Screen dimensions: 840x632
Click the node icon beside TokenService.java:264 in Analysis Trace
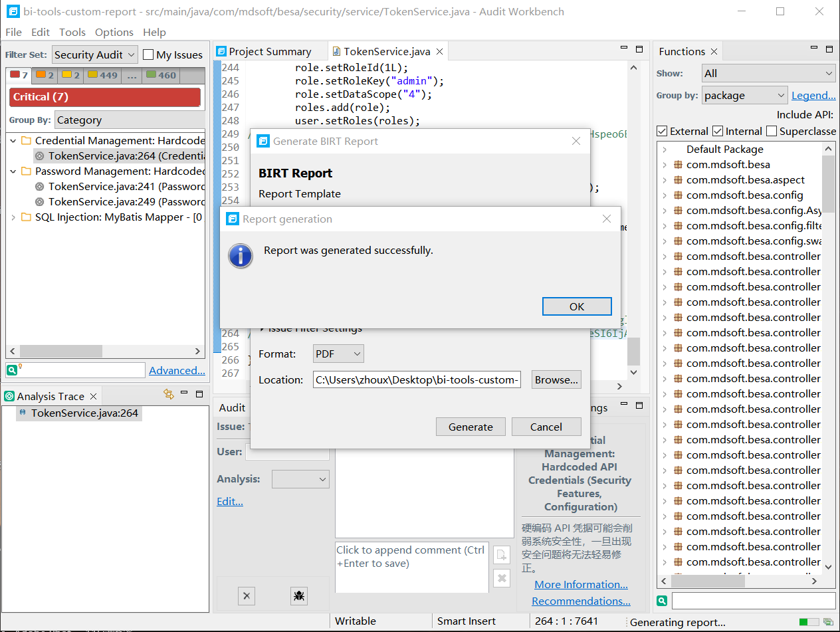(x=23, y=413)
